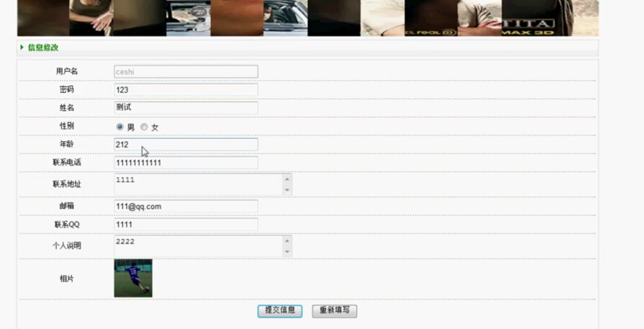
Task: Click the 联系电话 label
Action: coord(67,163)
